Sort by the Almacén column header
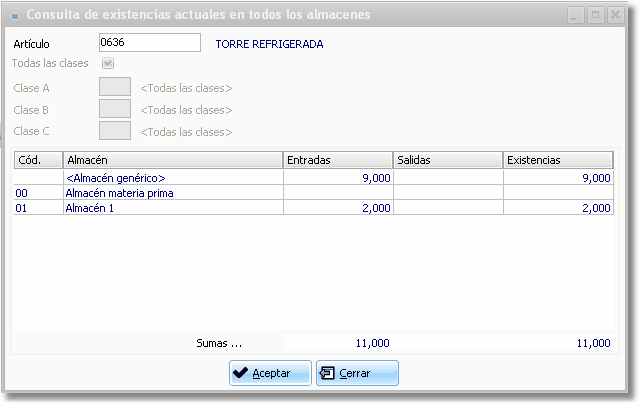Viewport: 640px width, 405px height. point(172,160)
